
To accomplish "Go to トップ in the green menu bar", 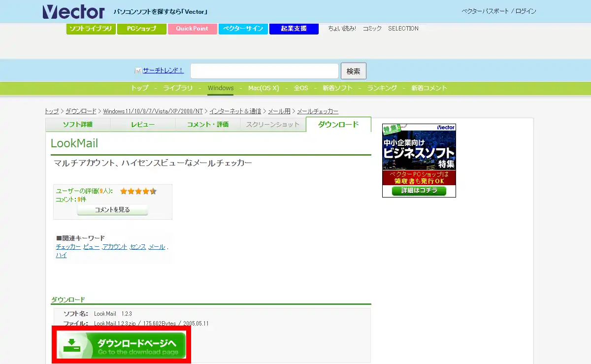I will pyautogui.click(x=140, y=88).
